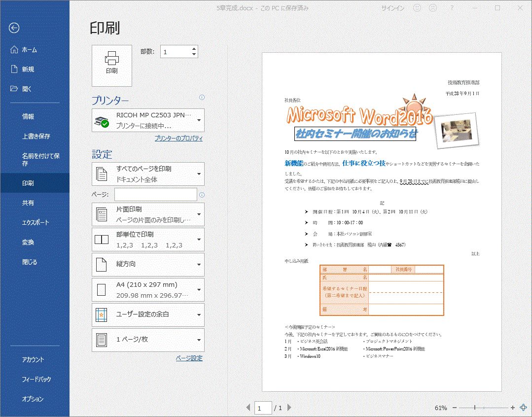Go to the previous preview page arrow
The width and height of the screenshot is (532, 417).
248,408
